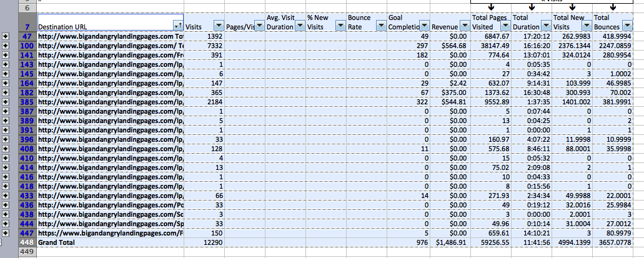The image size is (644, 258).
Task: Expand the outline group for row 436
Action: tap(6, 205)
